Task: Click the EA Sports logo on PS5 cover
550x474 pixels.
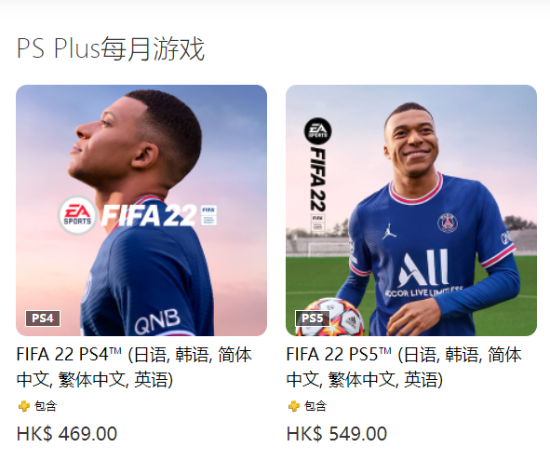Action: click(x=318, y=131)
